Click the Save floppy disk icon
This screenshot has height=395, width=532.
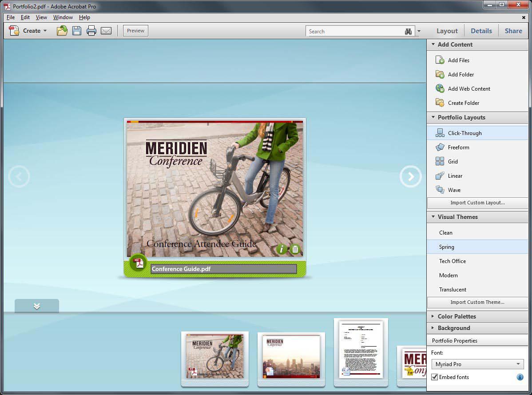[x=77, y=31]
